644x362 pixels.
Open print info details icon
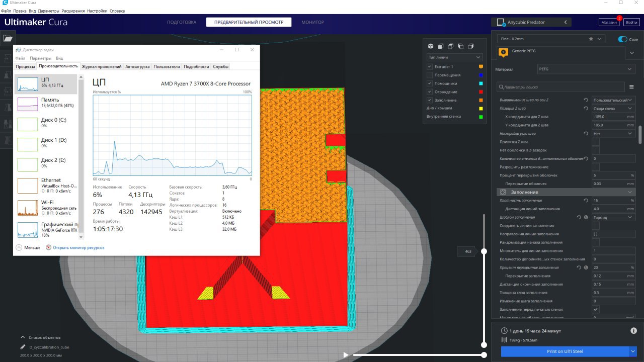633,331
